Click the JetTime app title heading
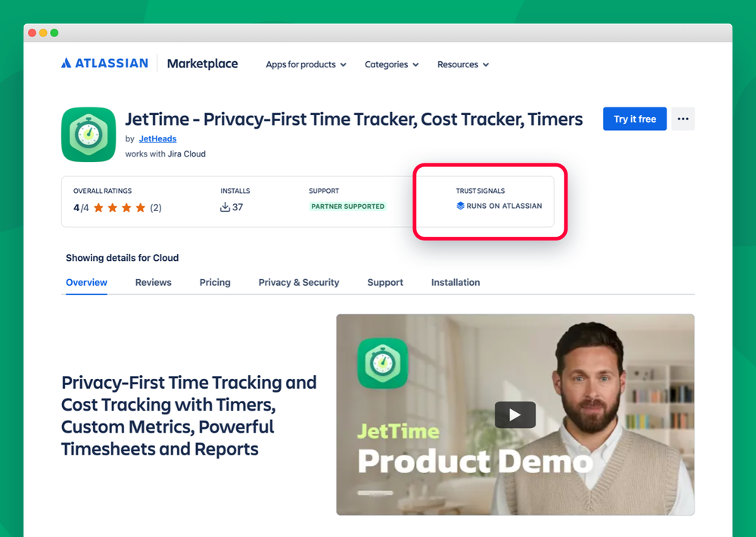The image size is (756, 537). 354,119
